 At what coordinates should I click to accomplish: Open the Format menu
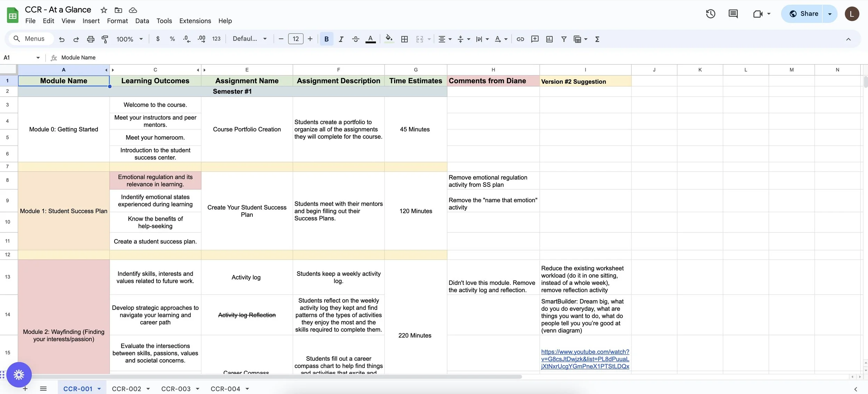(117, 21)
